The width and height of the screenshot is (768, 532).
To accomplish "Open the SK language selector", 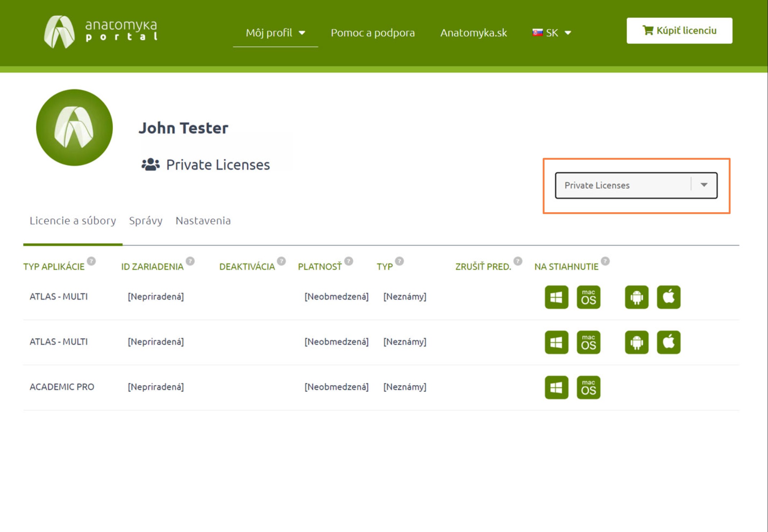I will coord(552,33).
